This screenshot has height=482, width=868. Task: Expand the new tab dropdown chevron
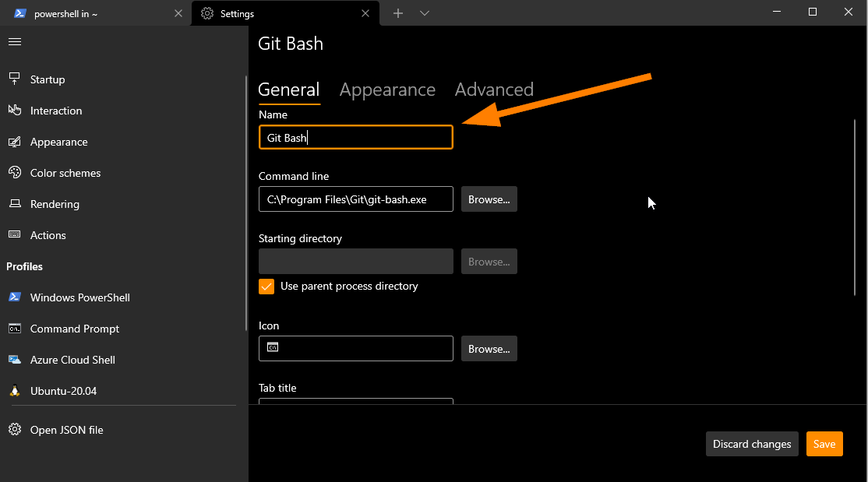(425, 13)
